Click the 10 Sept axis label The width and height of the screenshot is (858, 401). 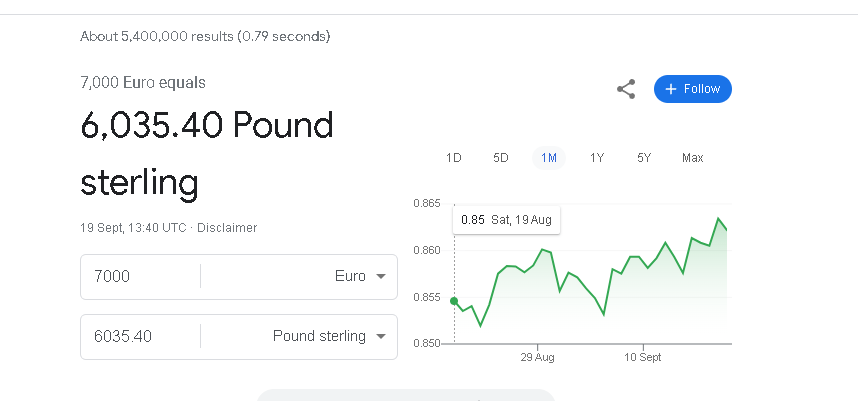coord(643,357)
